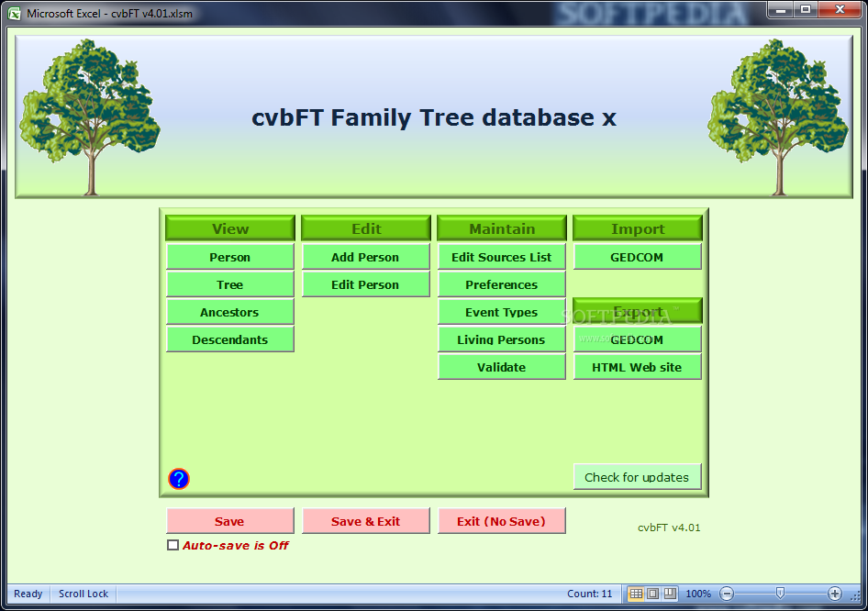Click the left tree image in banner
Image resolution: width=868 pixels, height=611 pixels.
pyautogui.click(x=90, y=117)
